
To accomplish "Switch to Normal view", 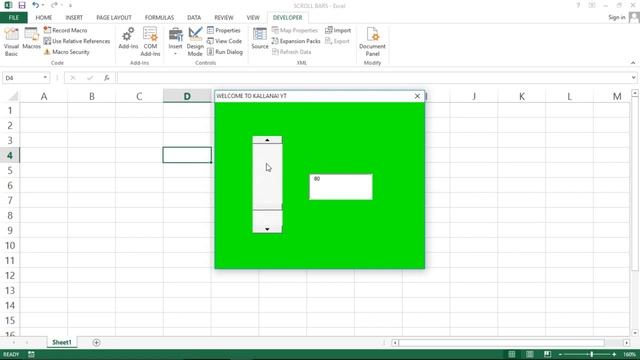I will coord(511,354).
